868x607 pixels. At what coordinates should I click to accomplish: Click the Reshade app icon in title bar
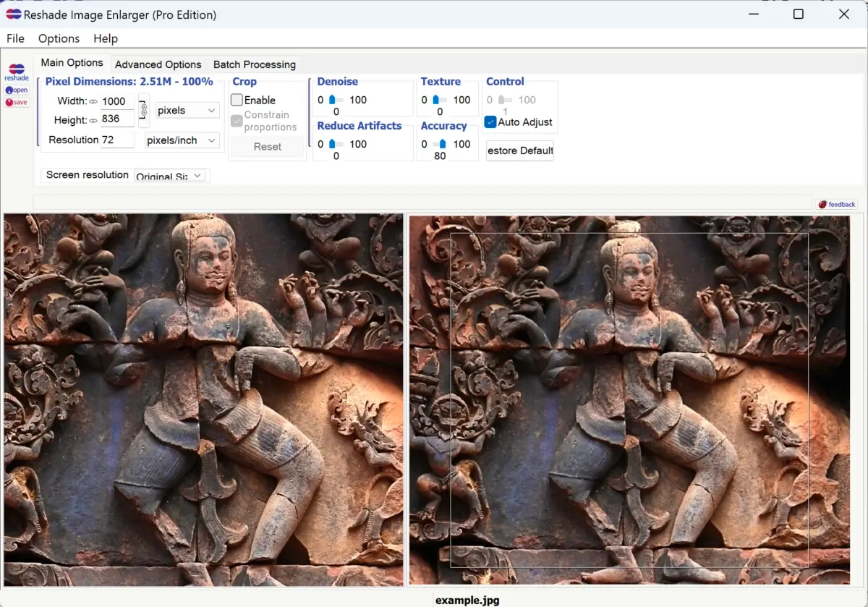click(13, 14)
